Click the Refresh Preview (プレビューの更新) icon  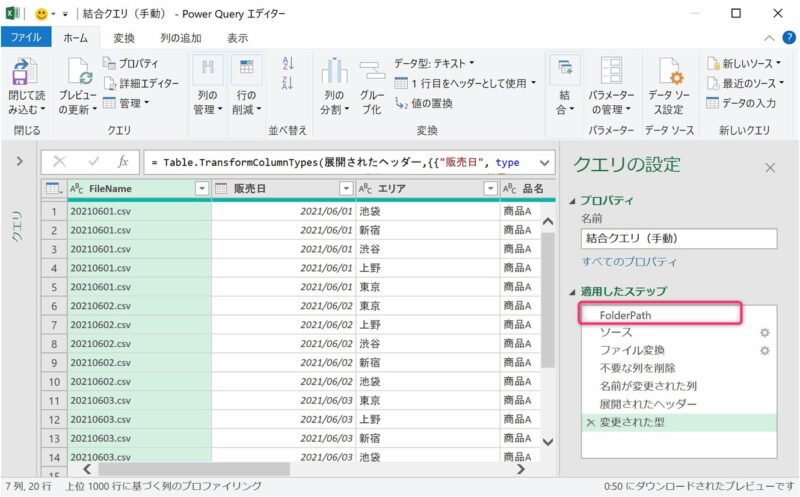coord(80,71)
